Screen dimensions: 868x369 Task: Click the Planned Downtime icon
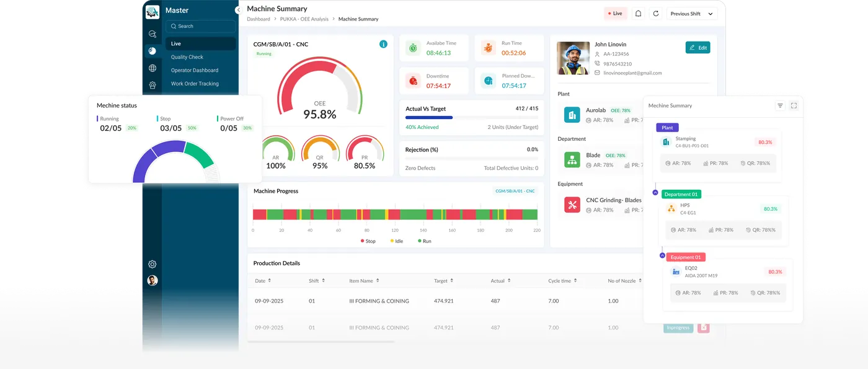click(x=489, y=81)
